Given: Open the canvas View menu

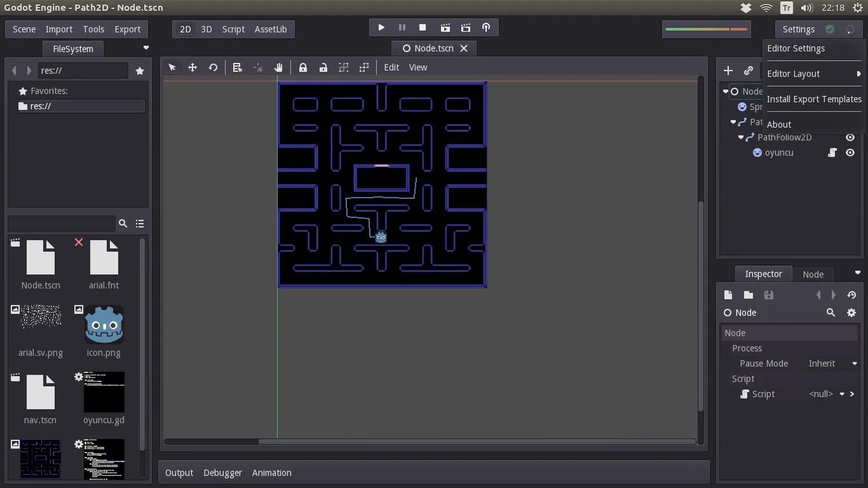Looking at the screenshot, I should pos(418,67).
